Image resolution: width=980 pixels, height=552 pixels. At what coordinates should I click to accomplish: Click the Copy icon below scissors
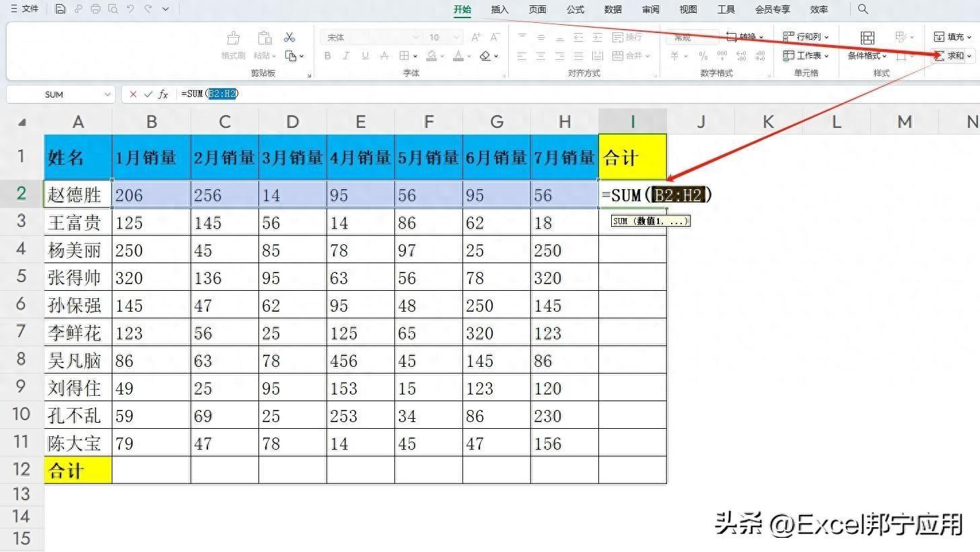(291, 56)
